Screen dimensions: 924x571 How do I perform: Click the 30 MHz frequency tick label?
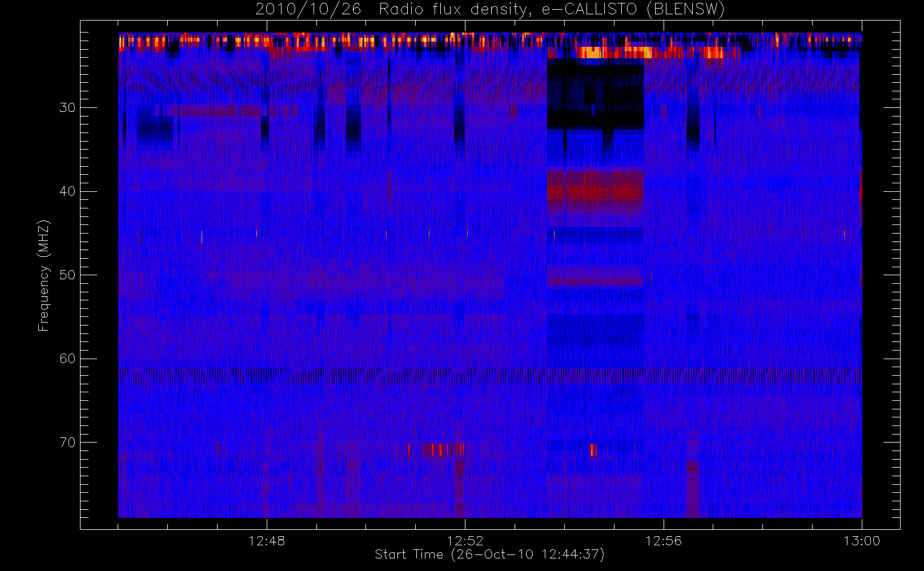(67, 107)
